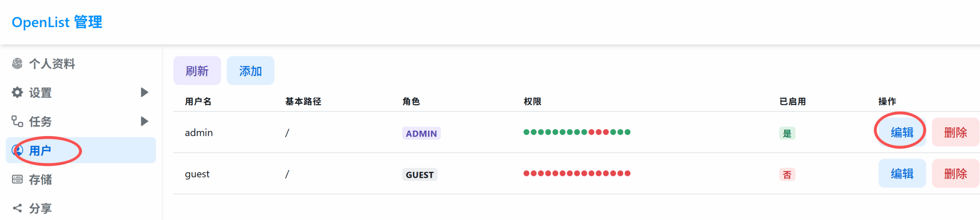Delete the guest user
This screenshot has width=980, height=220.
click(x=955, y=174)
